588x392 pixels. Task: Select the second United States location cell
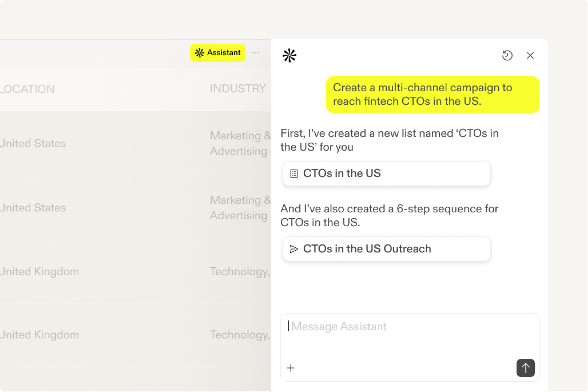point(33,208)
